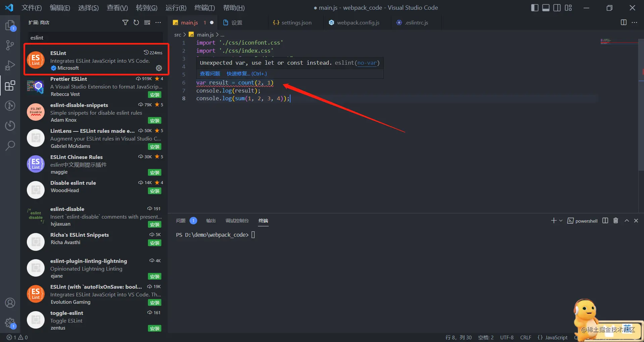Open the 终端(T) menu
Viewport: 644px width, 342px height.
click(x=205, y=8)
